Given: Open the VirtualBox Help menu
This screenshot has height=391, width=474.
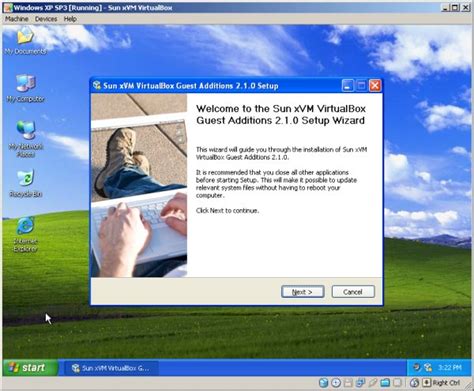Looking at the screenshot, I should click(x=70, y=19).
